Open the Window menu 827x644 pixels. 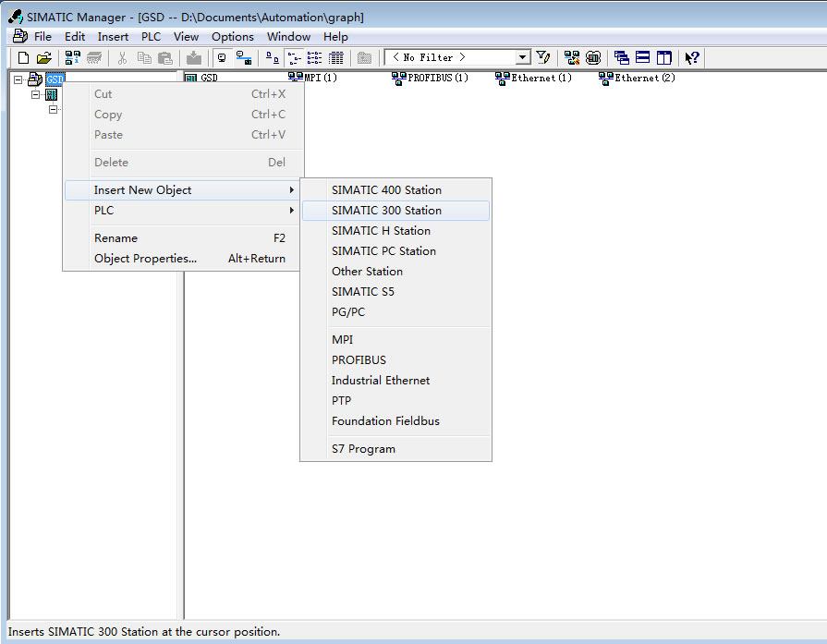288,36
